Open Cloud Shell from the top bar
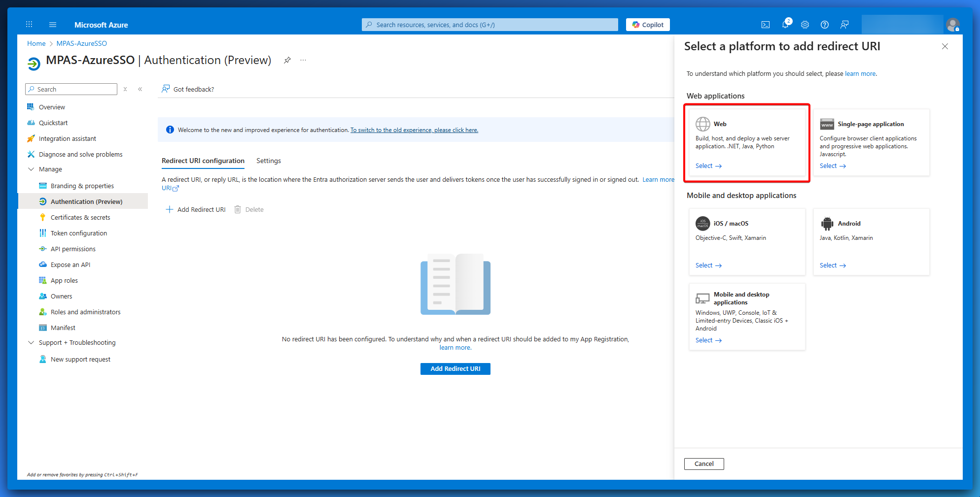This screenshot has height=497, width=980. click(x=766, y=25)
